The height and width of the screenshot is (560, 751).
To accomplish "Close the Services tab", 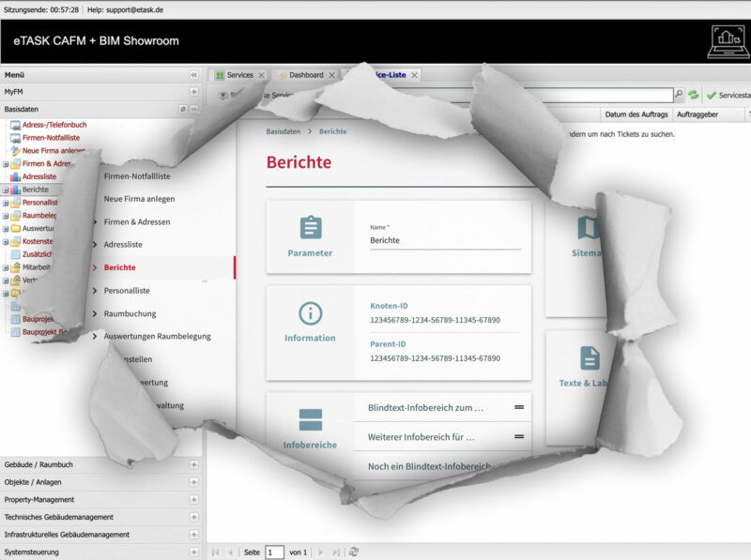I will click(x=262, y=75).
